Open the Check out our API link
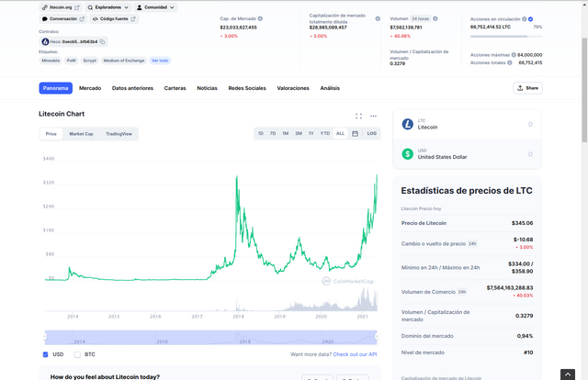Viewport: 588px width, 380px height. pyautogui.click(x=355, y=354)
